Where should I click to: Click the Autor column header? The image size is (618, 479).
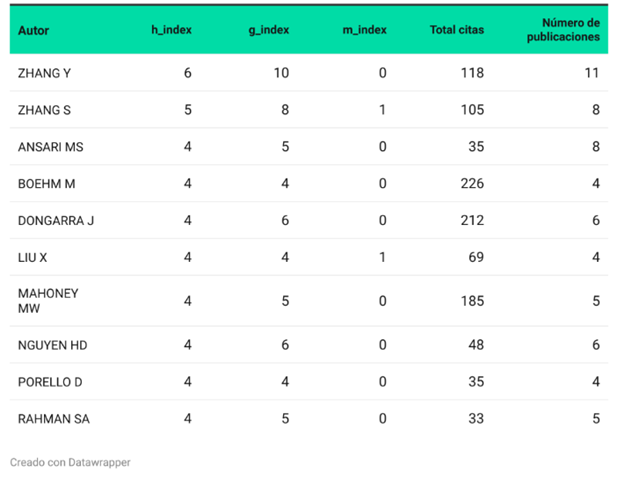click(34, 30)
